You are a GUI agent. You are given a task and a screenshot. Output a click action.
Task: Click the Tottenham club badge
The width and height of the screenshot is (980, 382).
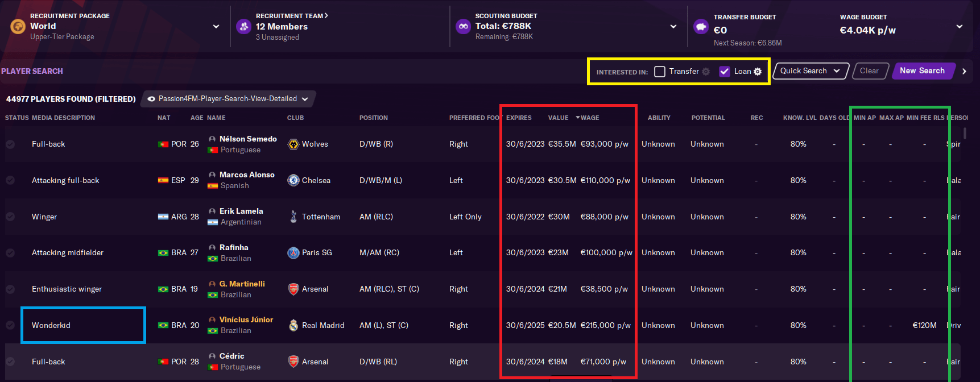(x=293, y=217)
